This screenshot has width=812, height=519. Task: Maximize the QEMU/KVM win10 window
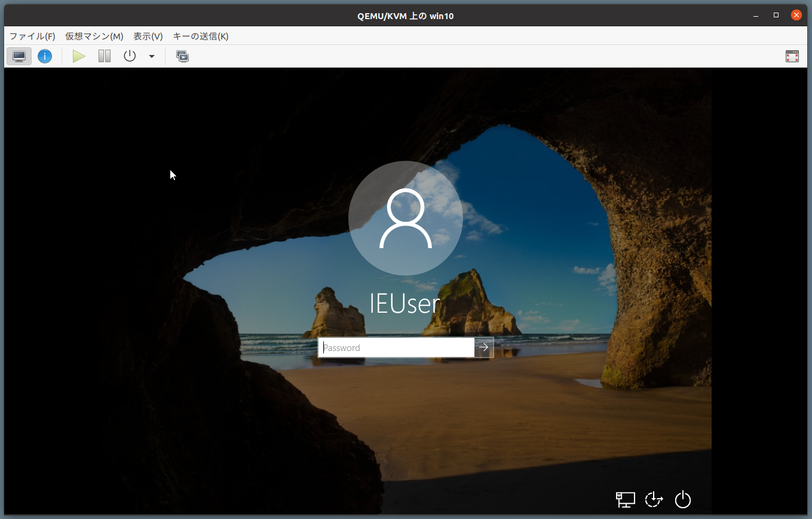776,16
